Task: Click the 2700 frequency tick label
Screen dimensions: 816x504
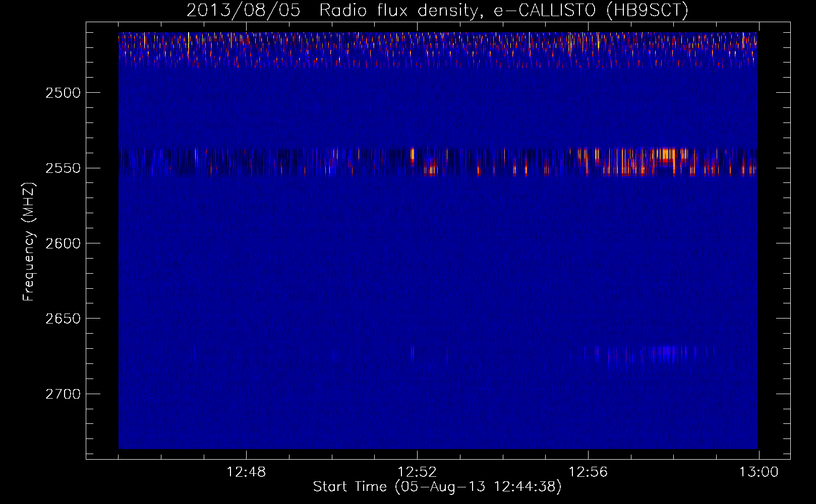Action: (x=63, y=394)
